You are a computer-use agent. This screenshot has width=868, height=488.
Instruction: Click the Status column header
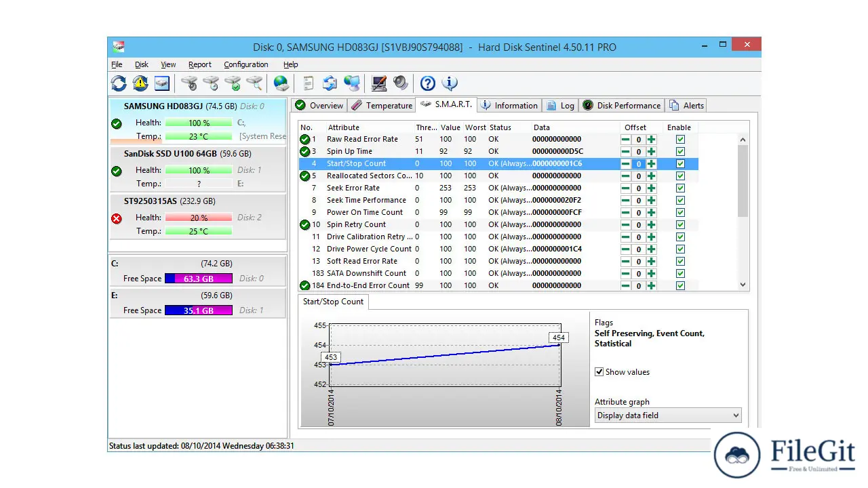coord(500,127)
